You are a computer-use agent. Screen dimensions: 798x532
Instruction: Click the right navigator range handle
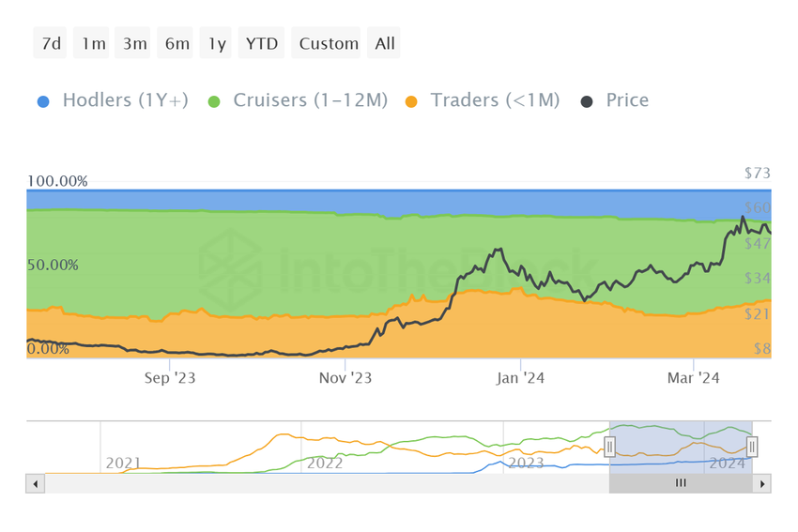752,447
